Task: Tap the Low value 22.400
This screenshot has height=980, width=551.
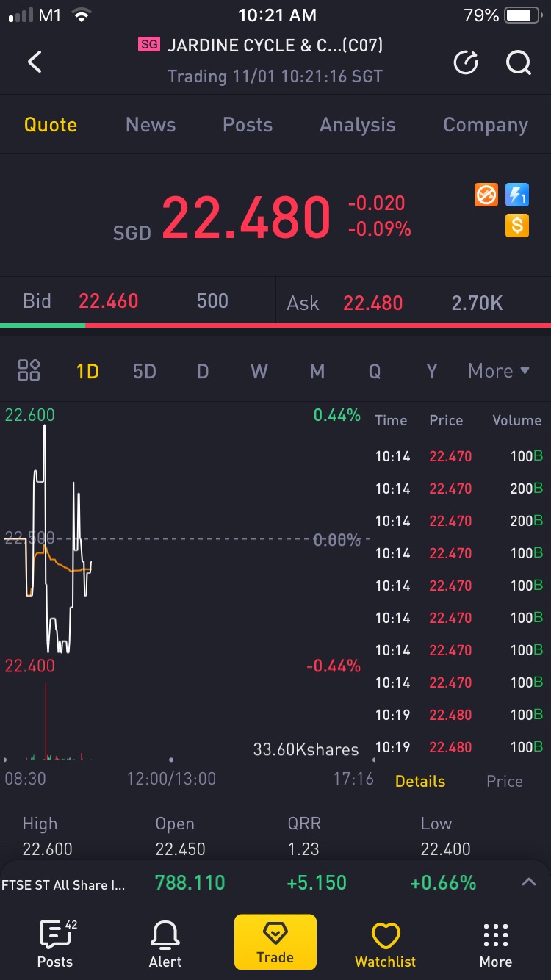Action: [446, 849]
